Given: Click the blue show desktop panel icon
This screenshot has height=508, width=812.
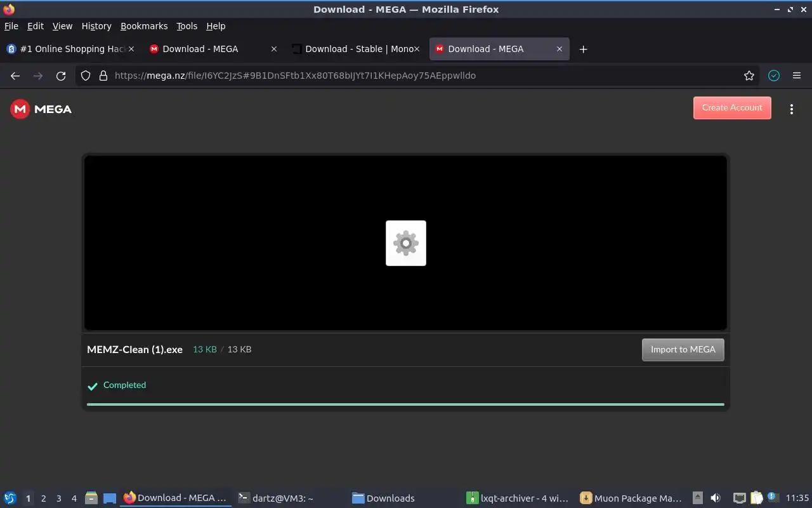Looking at the screenshot, I should (110, 498).
